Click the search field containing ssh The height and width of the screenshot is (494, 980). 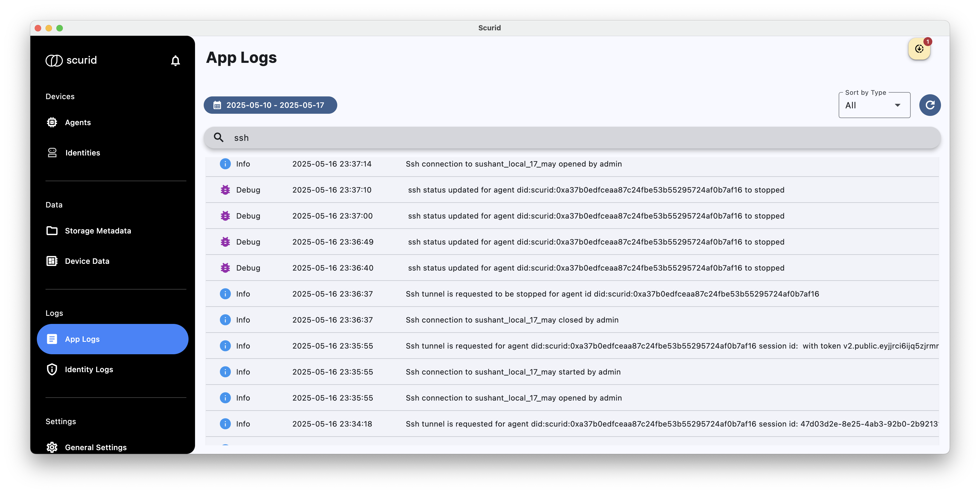[572, 137]
